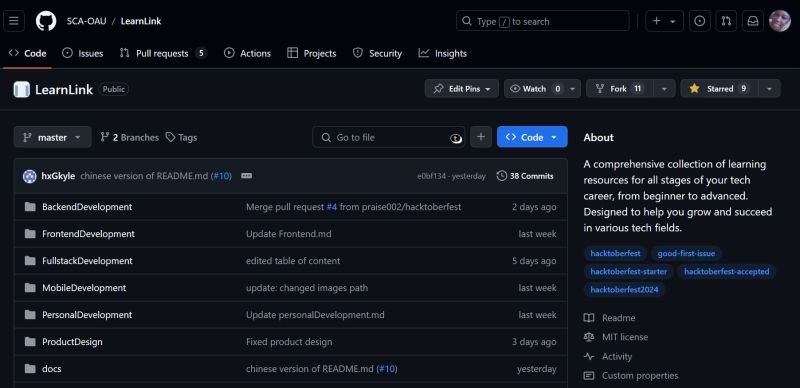Switch to the Projects tab

point(312,53)
